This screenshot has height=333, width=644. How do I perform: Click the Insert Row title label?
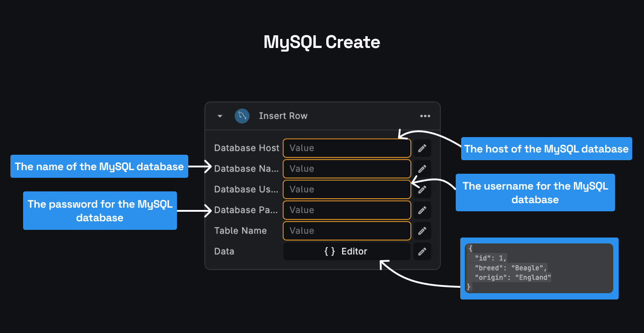pyautogui.click(x=283, y=116)
